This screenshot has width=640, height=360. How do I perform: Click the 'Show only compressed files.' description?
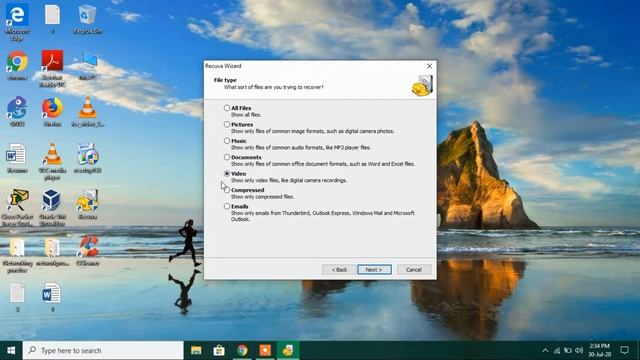click(x=262, y=197)
